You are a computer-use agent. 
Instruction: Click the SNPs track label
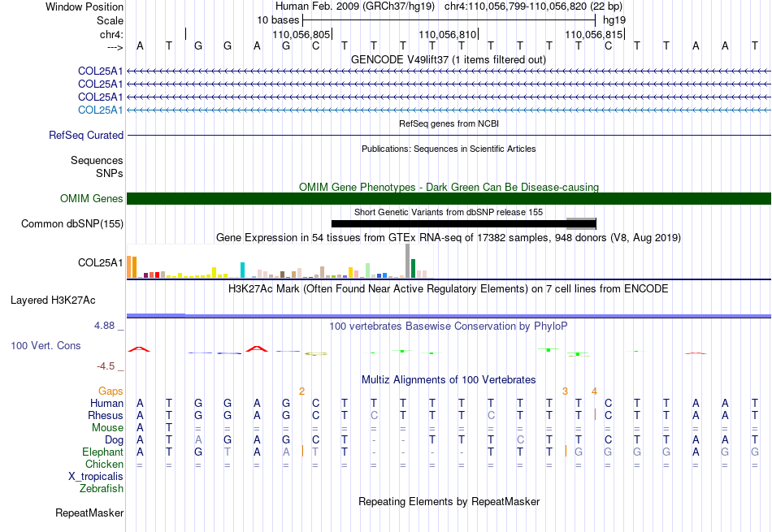pos(110,173)
